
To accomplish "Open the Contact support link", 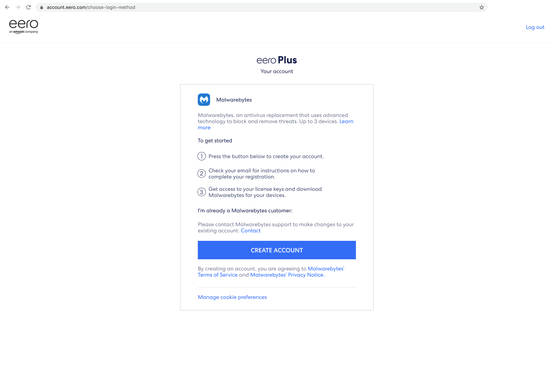I will (x=250, y=231).
